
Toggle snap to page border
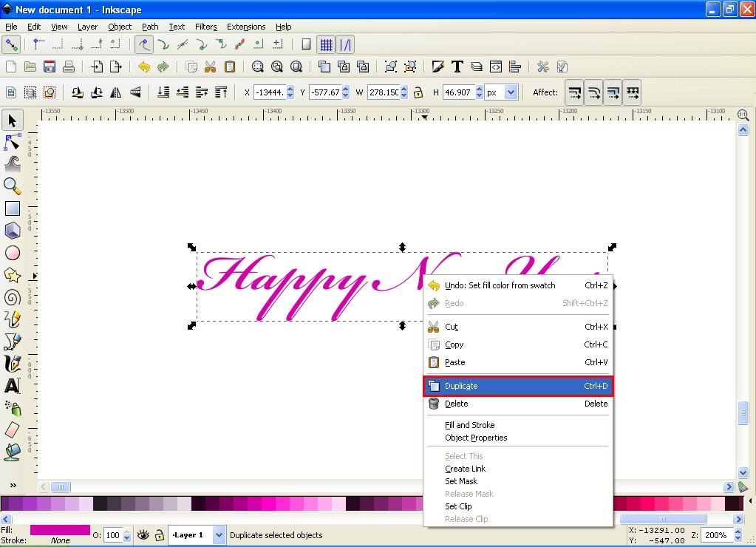click(x=306, y=44)
